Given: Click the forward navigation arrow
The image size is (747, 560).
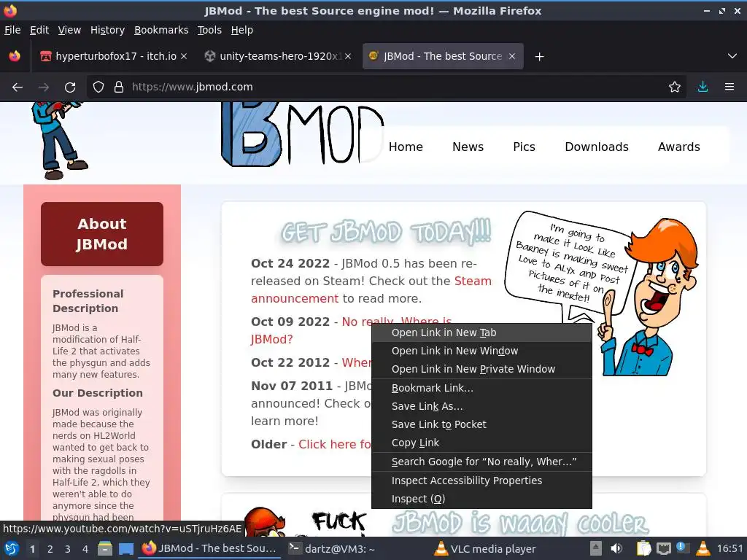Looking at the screenshot, I should [44, 87].
